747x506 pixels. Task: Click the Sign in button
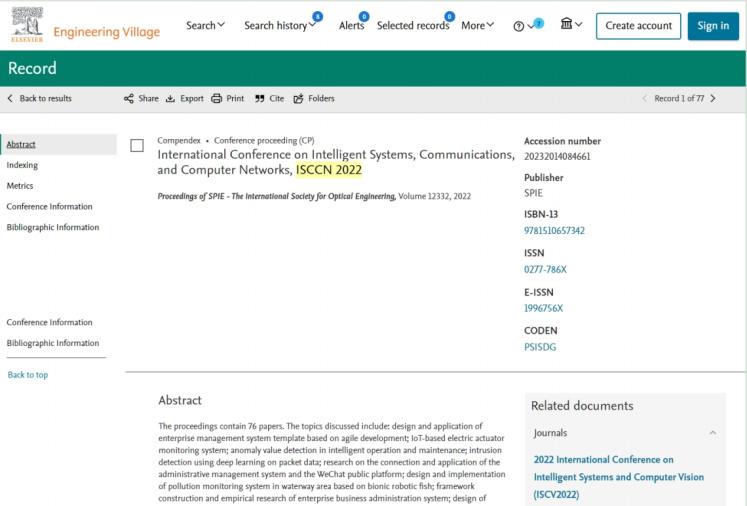coord(712,25)
